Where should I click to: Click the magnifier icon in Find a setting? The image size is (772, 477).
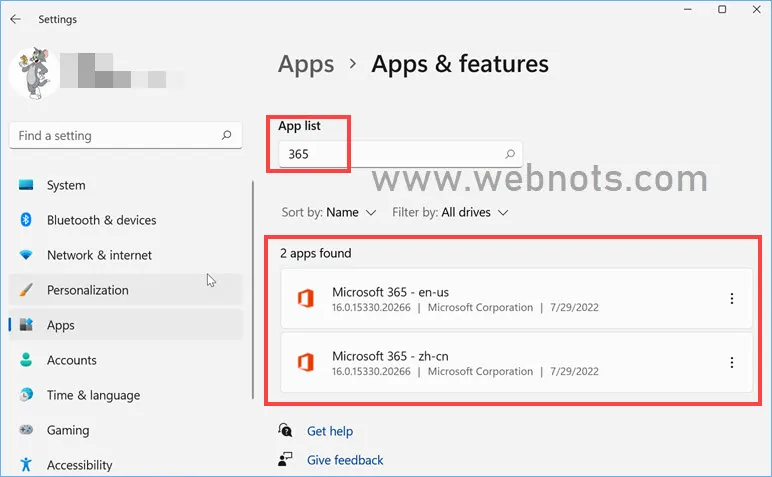tap(227, 136)
